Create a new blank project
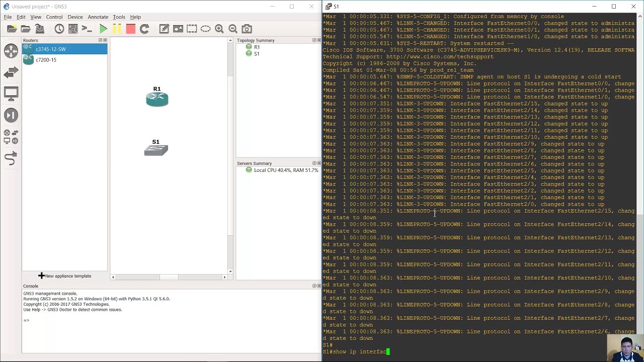This screenshot has width=644, height=362. click(12, 29)
